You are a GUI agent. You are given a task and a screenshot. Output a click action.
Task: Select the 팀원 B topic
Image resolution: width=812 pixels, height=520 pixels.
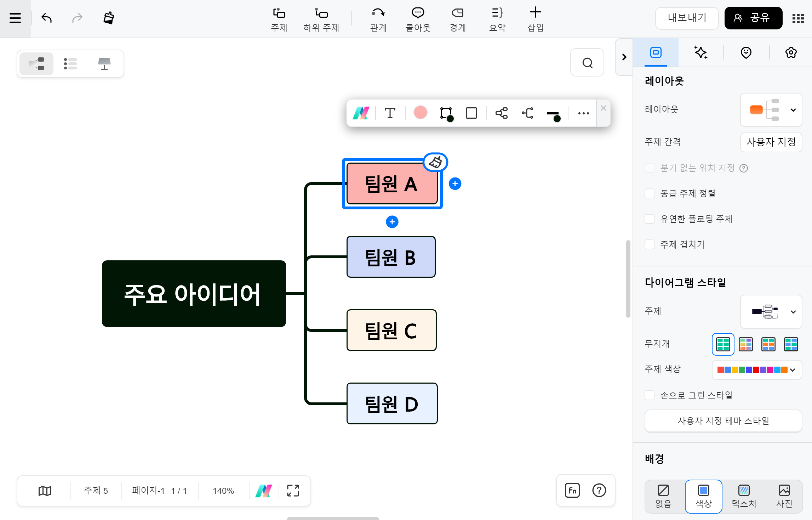click(391, 257)
